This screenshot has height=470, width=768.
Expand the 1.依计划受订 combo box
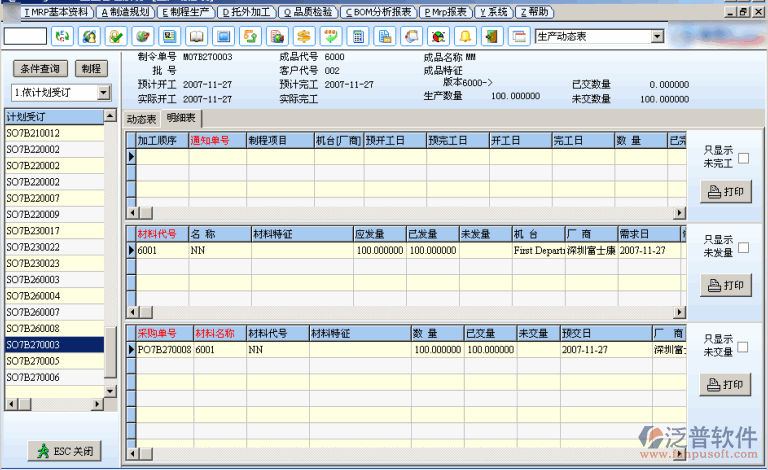click(x=105, y=93)
